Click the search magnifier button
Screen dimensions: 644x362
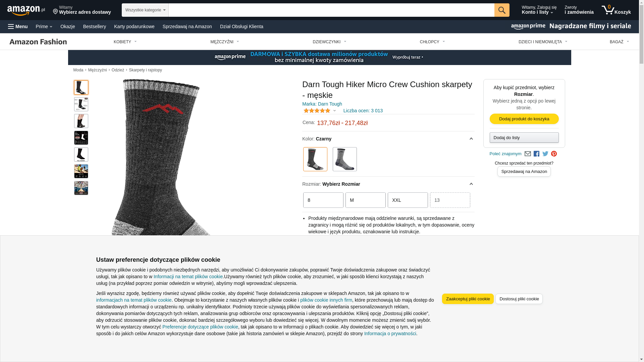[x=502, y=10]
